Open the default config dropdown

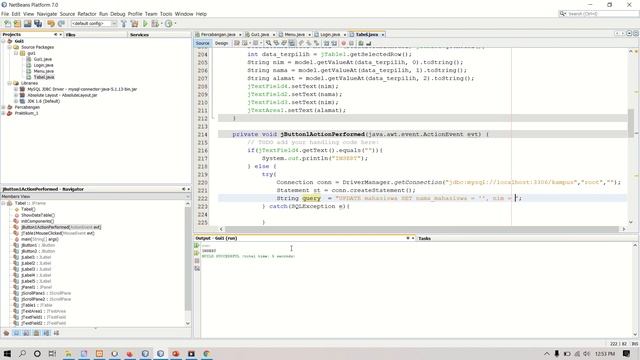94,24
